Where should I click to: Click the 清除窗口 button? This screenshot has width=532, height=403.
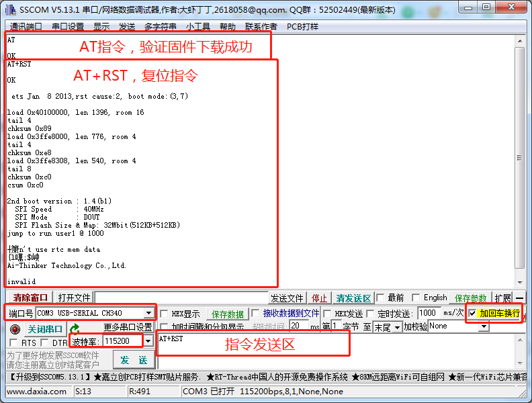point(30,298)
